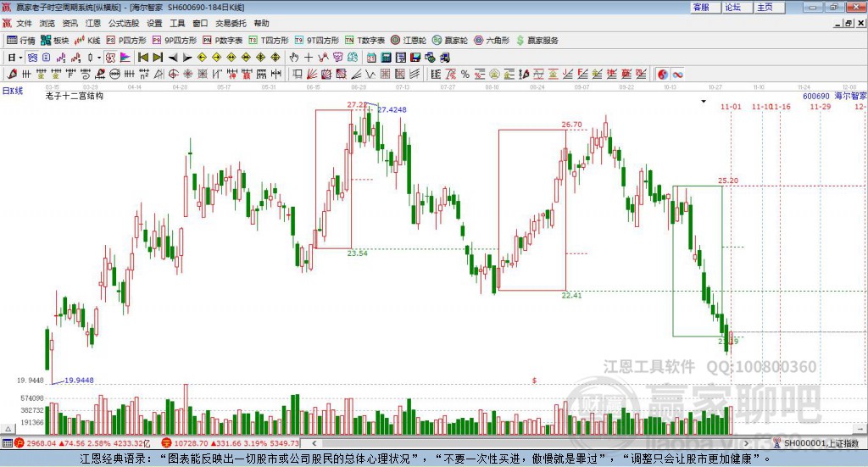Open the 工具 menu

tap(177, 23)
